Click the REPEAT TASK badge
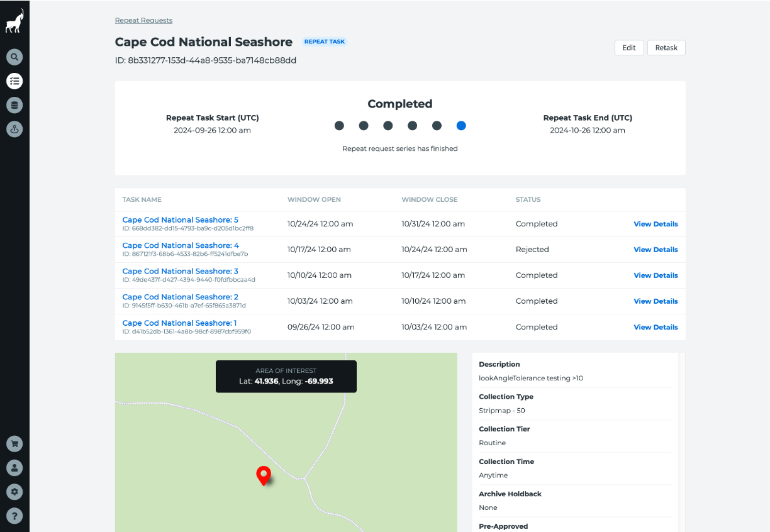 coord(325,42)
